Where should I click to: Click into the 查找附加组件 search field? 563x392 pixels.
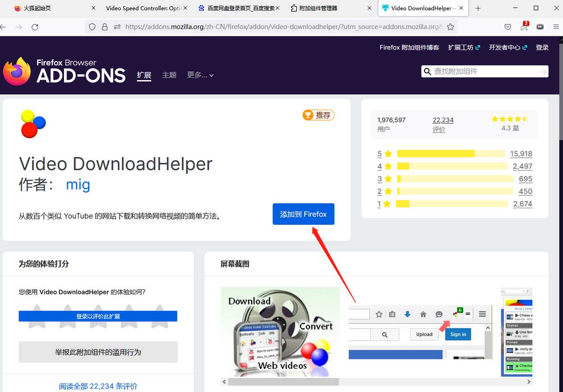point(485,72)
